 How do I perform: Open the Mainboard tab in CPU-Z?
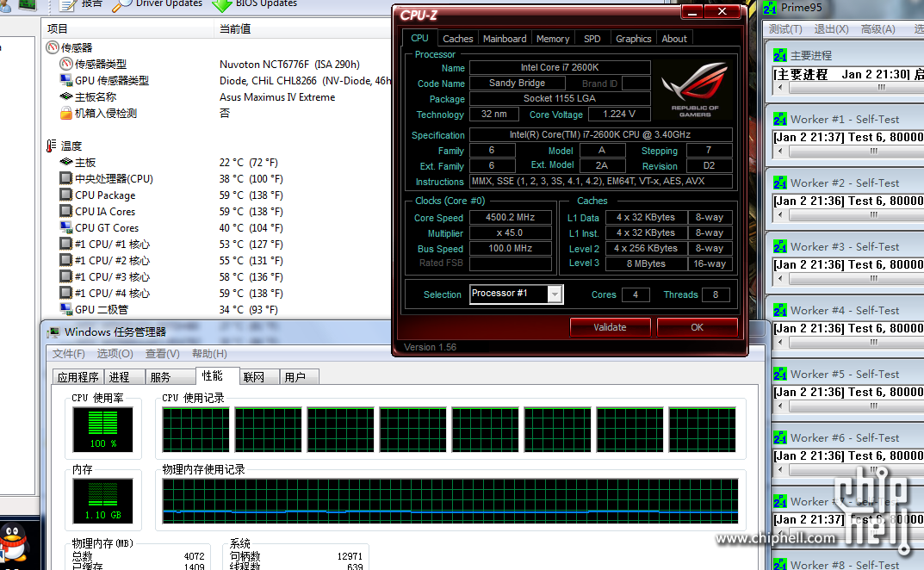click(x=505, y=39)
